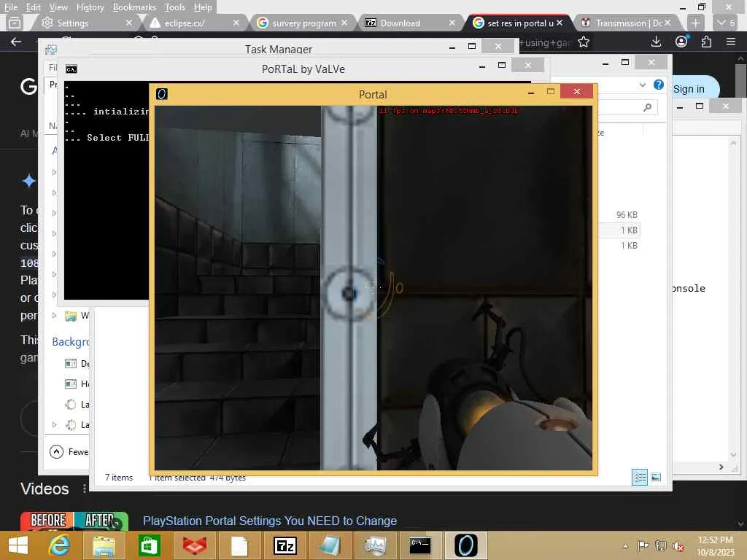
Task: Bookmark this page with the star icon
Action: point(584,42)
